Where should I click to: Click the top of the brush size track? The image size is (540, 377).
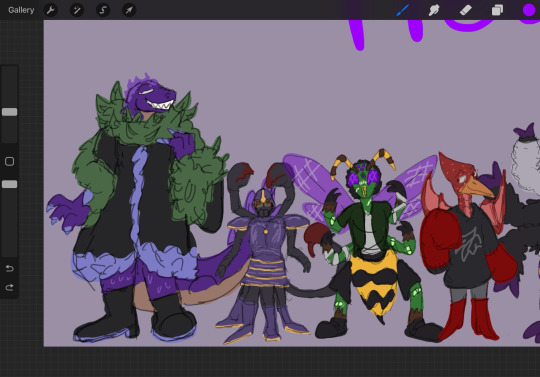(10, 69)
